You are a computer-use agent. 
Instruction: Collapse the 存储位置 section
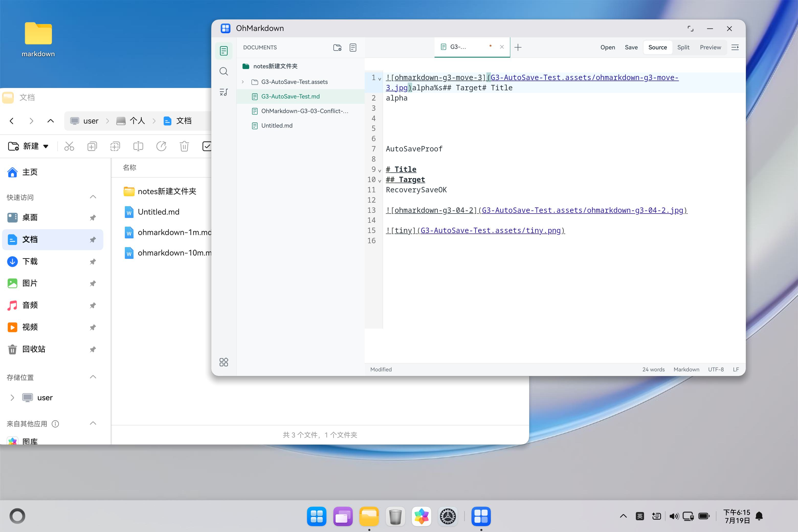click(x=93, y=377)
